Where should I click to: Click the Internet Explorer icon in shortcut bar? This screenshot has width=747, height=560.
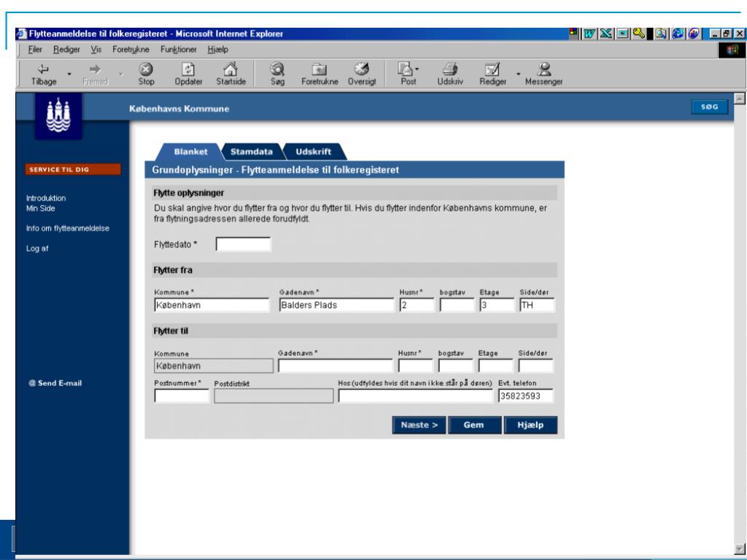(x=678, y=34)
